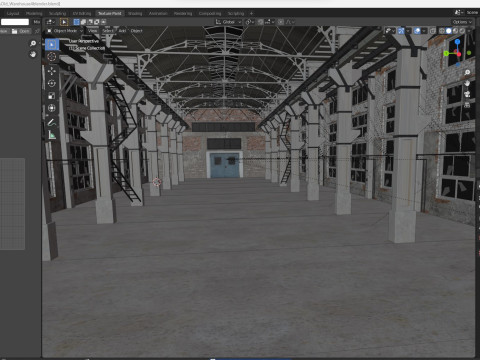Screen dimensions: 480x360
Task: Open the View menu in viewport header
Action: (x=93, y=31)
